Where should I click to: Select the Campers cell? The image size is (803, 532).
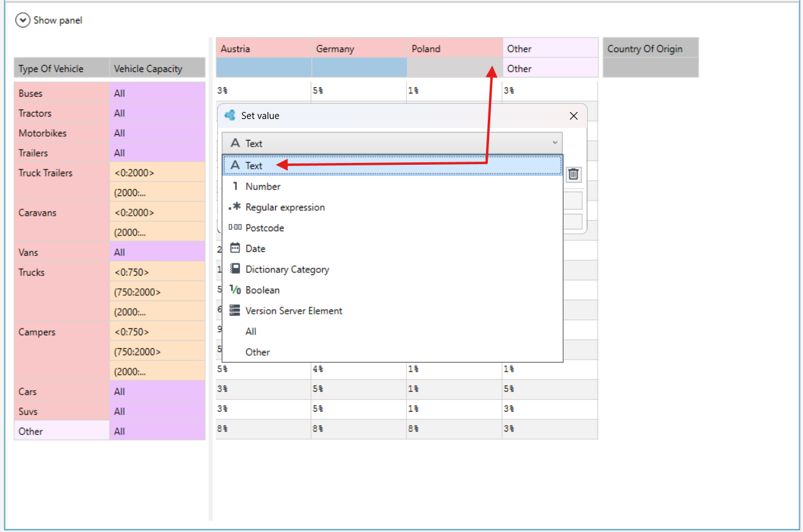click(x=62, y=351)
